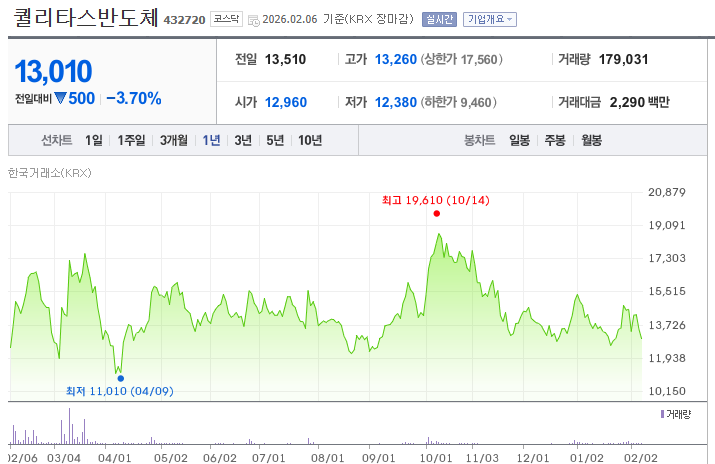Switch to 주봉 candlestick chart
715x464 pixels.
click(x=555, y=140)
